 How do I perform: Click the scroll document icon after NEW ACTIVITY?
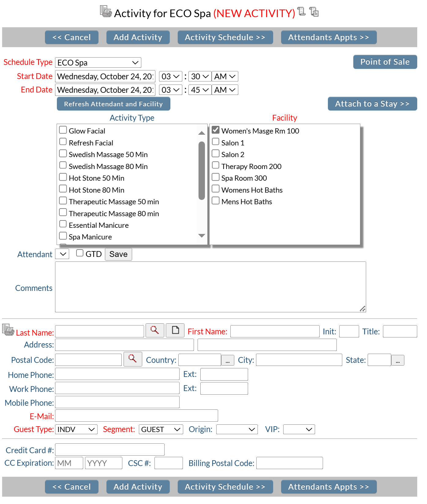point(302,11)
